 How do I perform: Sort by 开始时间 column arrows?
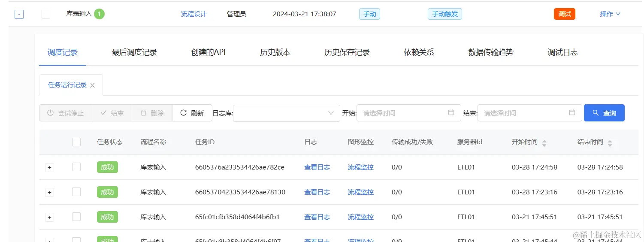coord(544,143)
